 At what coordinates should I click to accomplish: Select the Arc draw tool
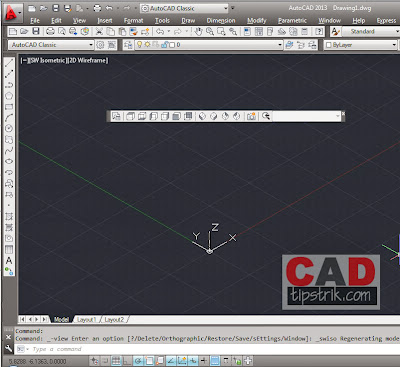[x=9, y=118]
